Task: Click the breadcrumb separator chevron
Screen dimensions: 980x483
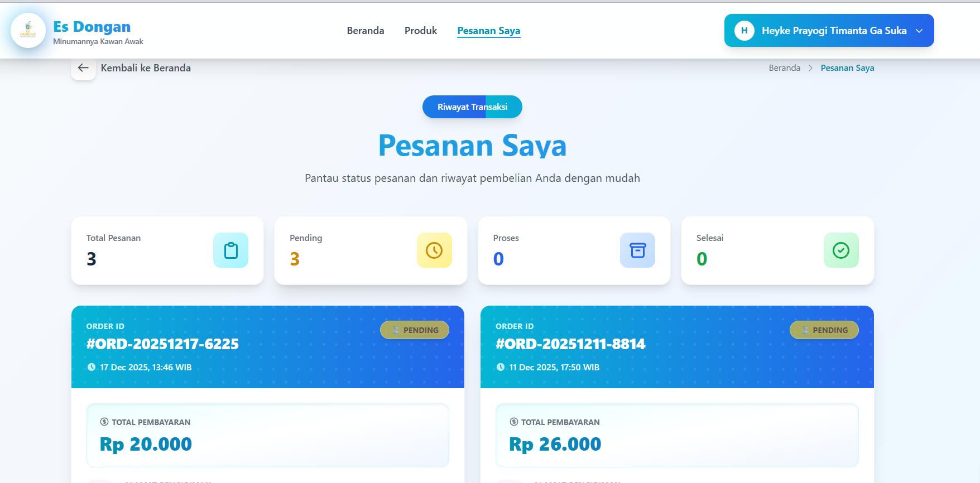Action: 809,67
